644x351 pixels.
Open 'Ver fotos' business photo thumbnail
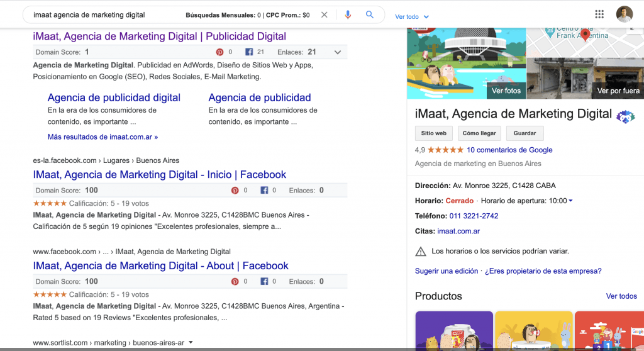coord(466,64)
